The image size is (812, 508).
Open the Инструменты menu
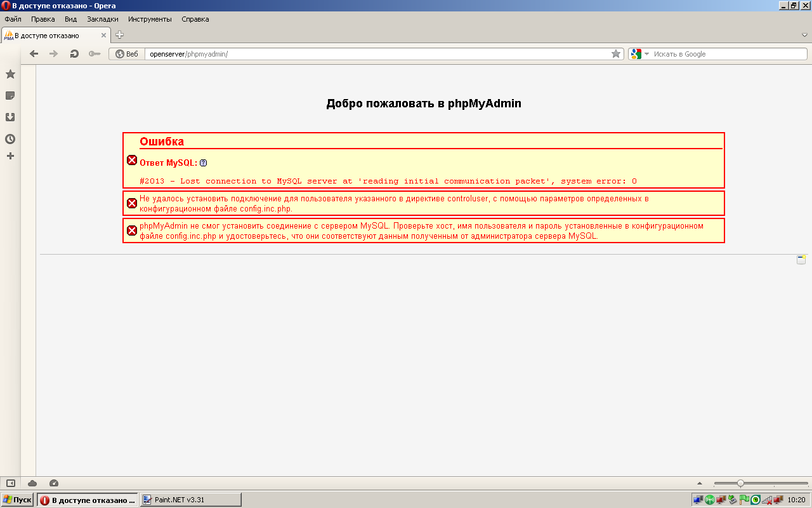(x=150, y=19)
